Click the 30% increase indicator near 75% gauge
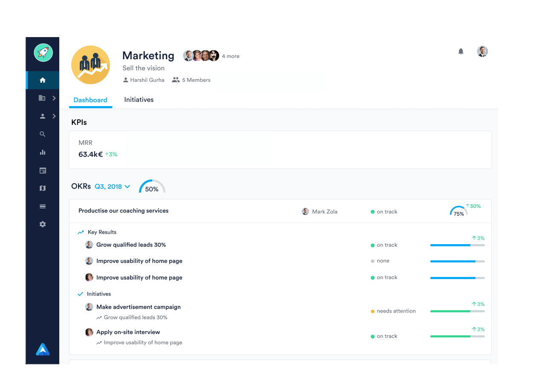 pyautogui.click(x=473, y=206)
